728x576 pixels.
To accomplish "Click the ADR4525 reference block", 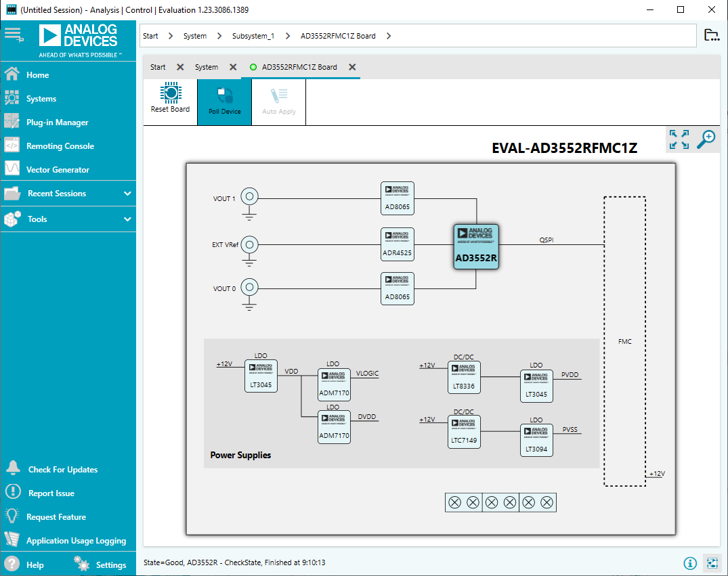I will click(x=397, y=244).
